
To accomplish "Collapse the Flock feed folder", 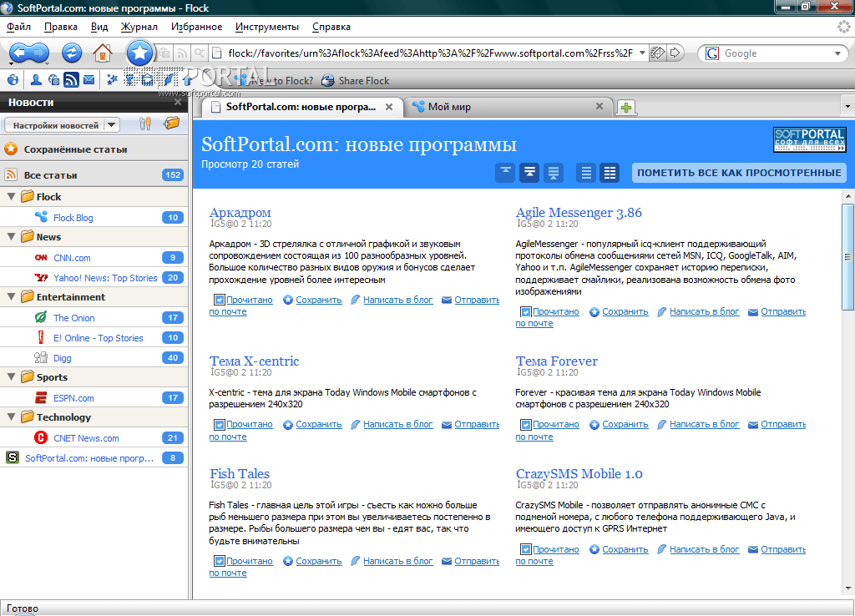I will pyautogui.click(x=11, y=197).
